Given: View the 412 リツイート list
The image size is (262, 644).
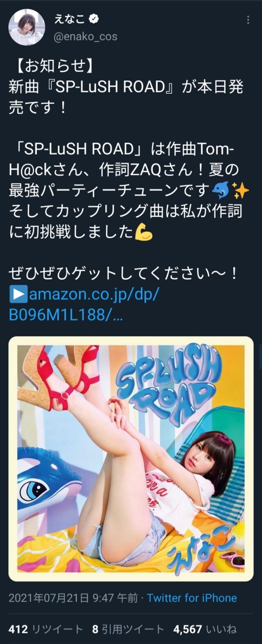Looking at the screenshot, I should pyautogui.click(x=46, y=629).
